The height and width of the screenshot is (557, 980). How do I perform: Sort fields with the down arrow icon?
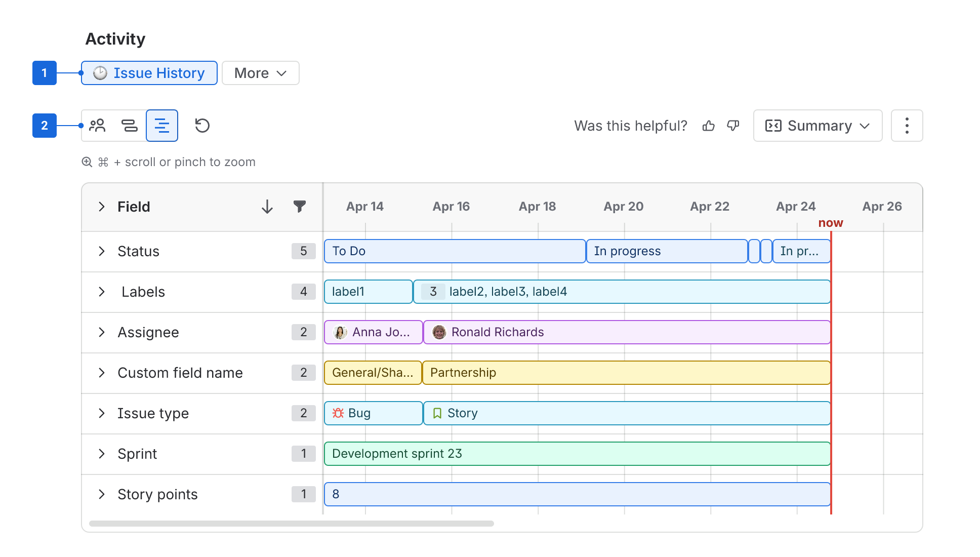(267, 207)
